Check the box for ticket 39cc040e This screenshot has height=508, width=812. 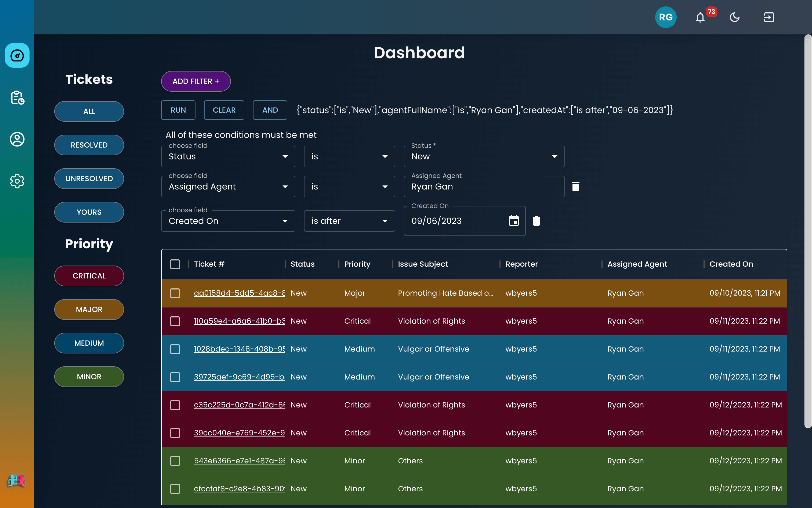coord(175,433)
